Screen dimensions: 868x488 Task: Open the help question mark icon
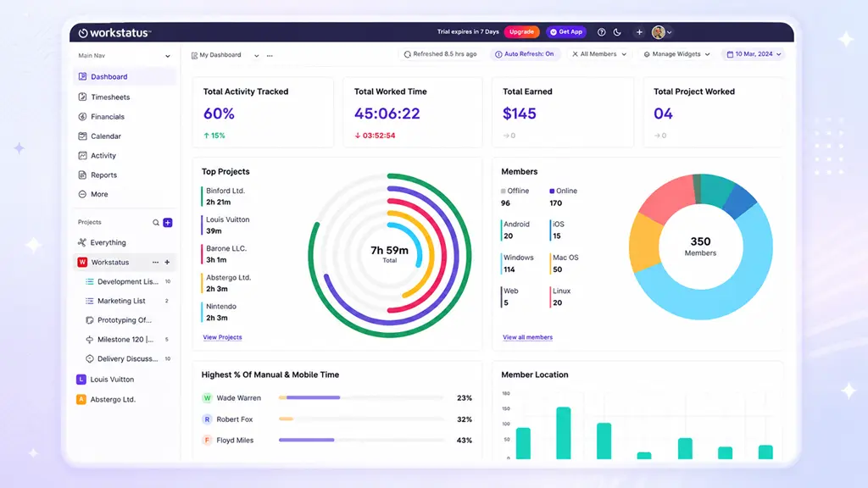click(601, 32)
